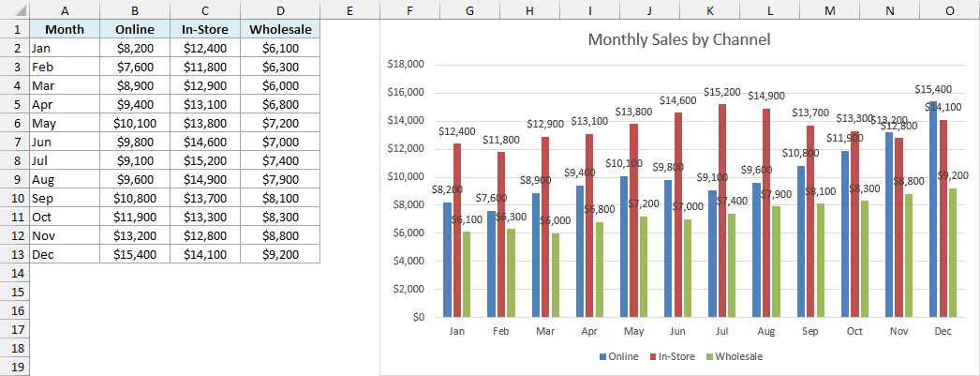The image size is (980, 376).
Task: Select table cell containing $10,100
Action: [x=134, y=123]
